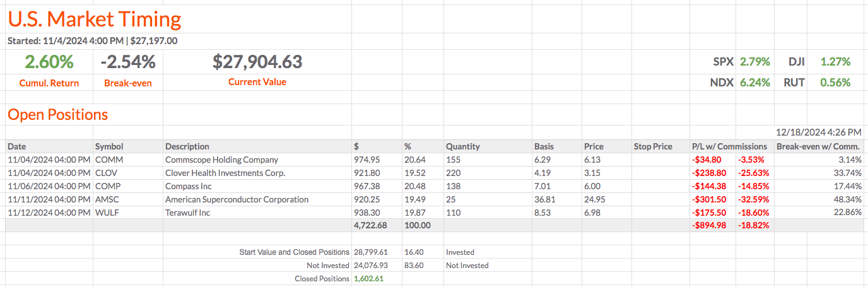Click the Quantity column header

tap(463, 146)
